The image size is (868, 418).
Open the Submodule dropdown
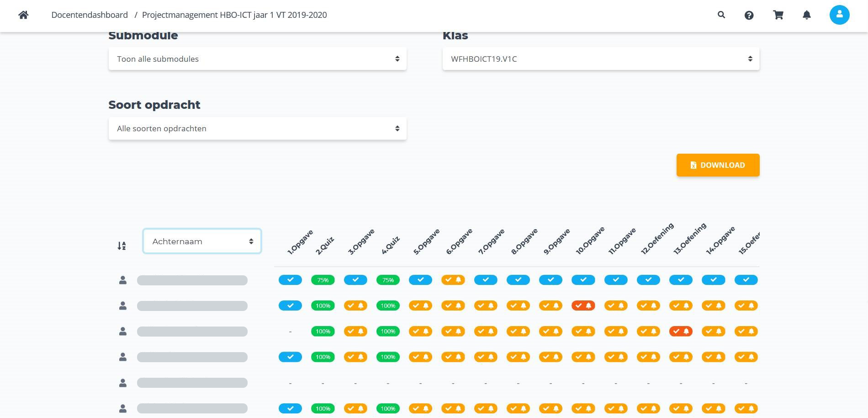click(258, 59)
